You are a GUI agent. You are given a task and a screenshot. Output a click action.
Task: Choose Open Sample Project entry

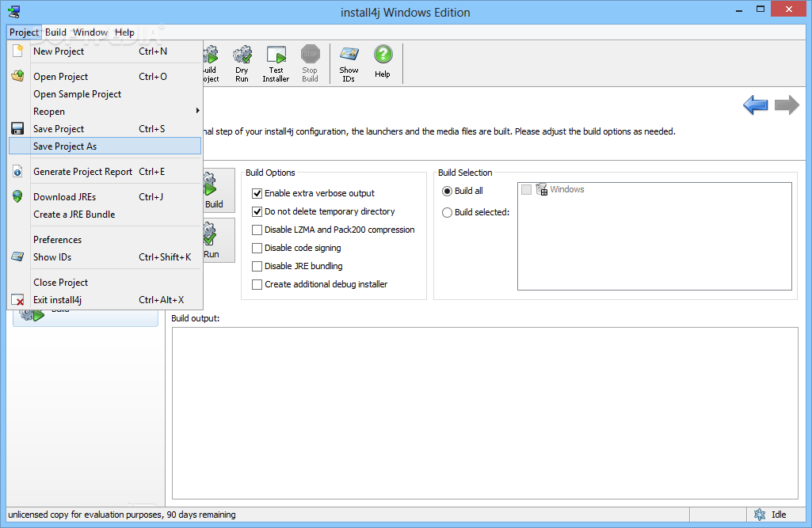105,94
